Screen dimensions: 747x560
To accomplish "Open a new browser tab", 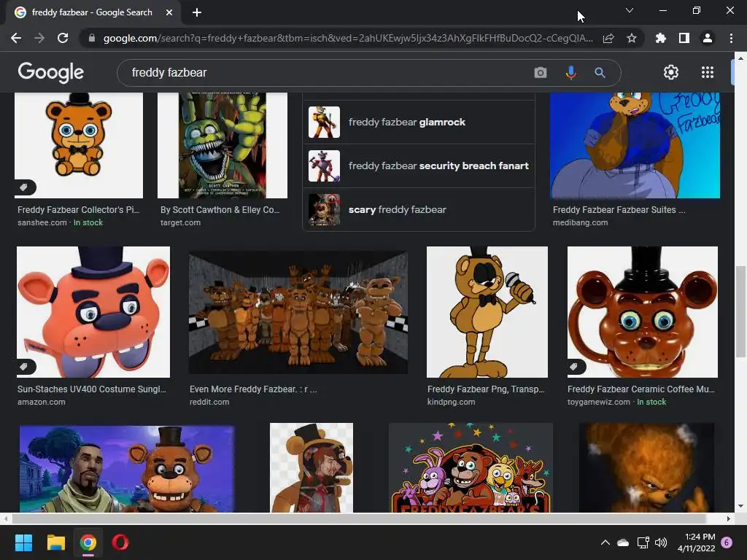I will click(197, 12).
